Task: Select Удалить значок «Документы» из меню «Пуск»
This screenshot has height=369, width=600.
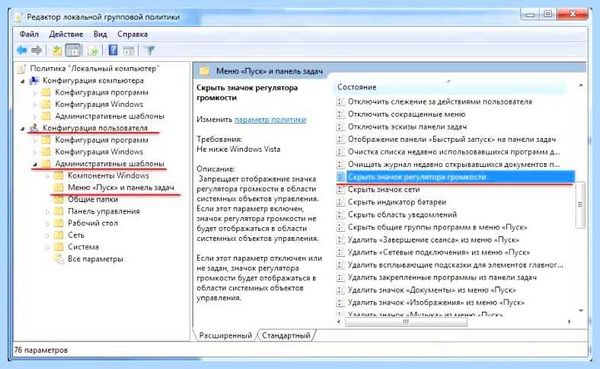Action: [x=432, y=290]
